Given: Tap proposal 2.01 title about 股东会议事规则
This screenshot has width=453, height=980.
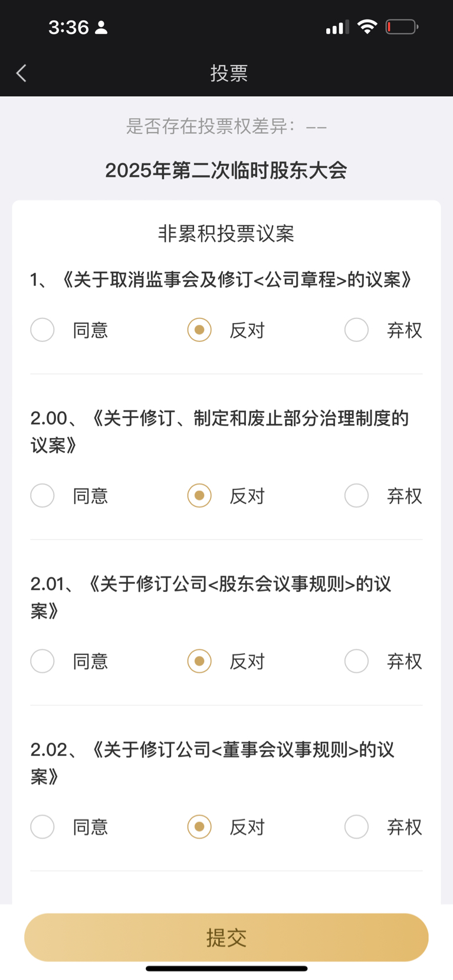Looking at the screenshot, I should point(211,597).
